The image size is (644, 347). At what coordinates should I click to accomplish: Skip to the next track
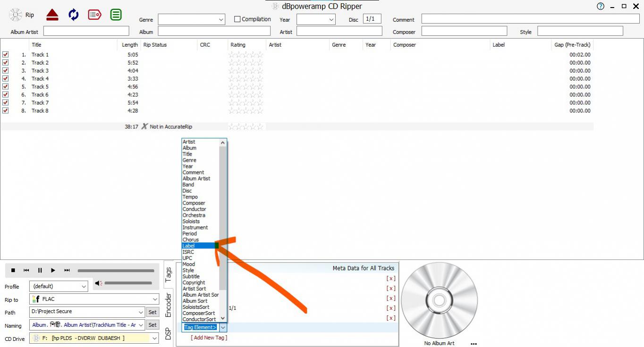coord(67,270)
